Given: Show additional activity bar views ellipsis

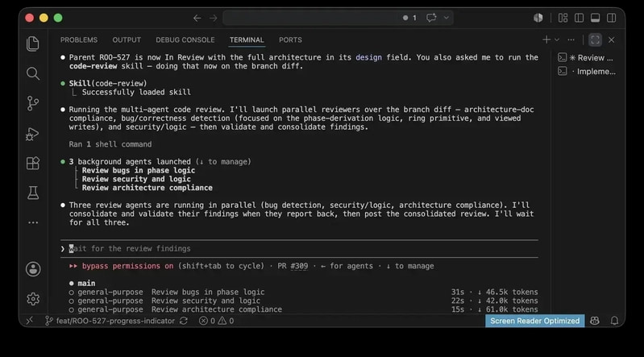Looking at the screenshot, I should pyautogui.click(x=33, y=222).
